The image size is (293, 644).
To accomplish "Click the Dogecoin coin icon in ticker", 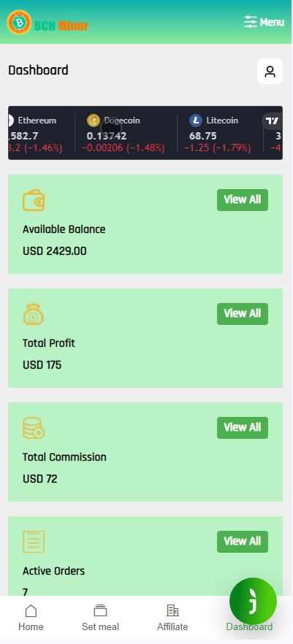I will click(94, 120).
